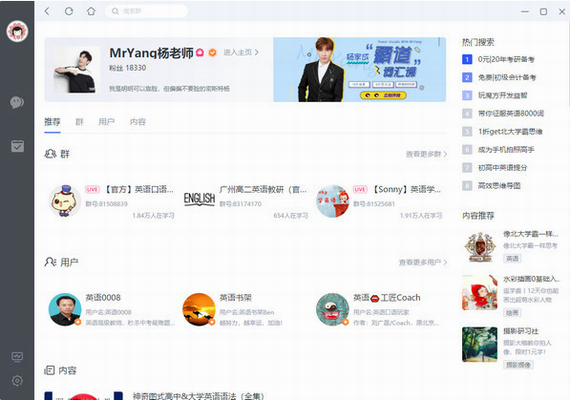Expand 查看更多用户 link
Viewport: 570px width, 400px height.
click(423, 262)
